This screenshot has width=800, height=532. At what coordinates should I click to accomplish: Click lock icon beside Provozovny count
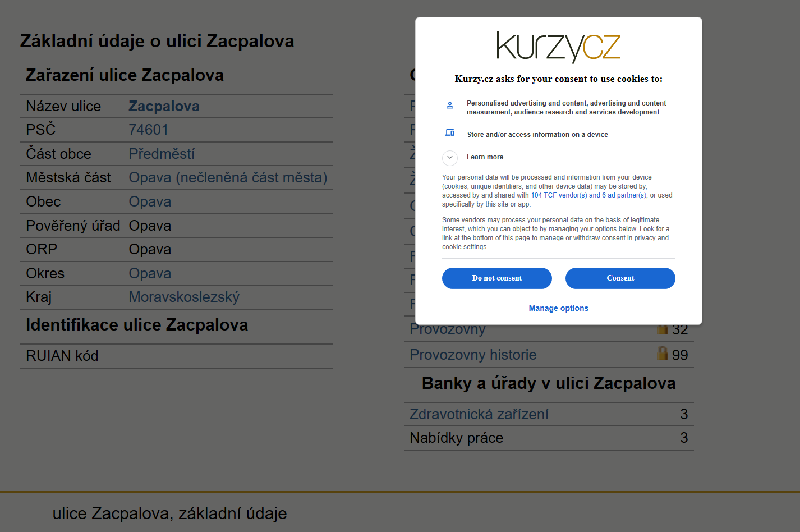(663, 328)
